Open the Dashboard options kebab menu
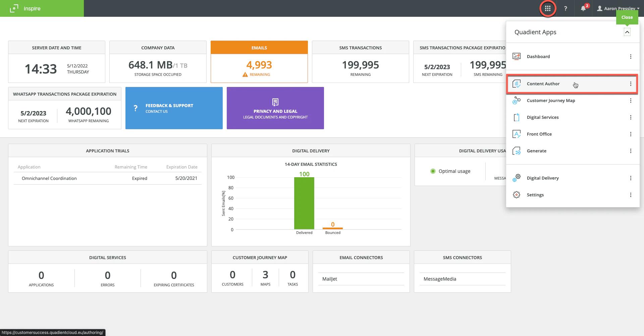 pos(631,56)
